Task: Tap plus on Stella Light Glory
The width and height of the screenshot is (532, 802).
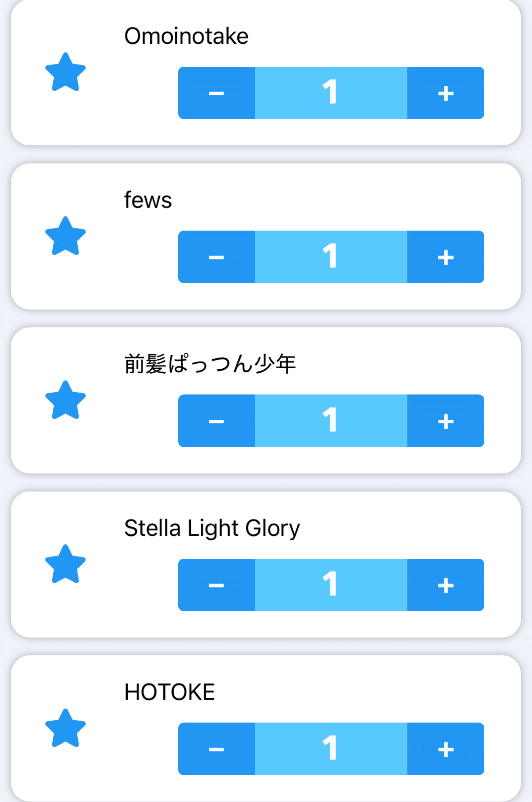Action: tap(445, 585)
